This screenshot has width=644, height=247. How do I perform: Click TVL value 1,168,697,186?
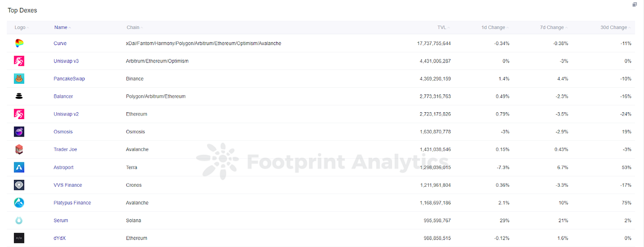[x=435, y=203]
